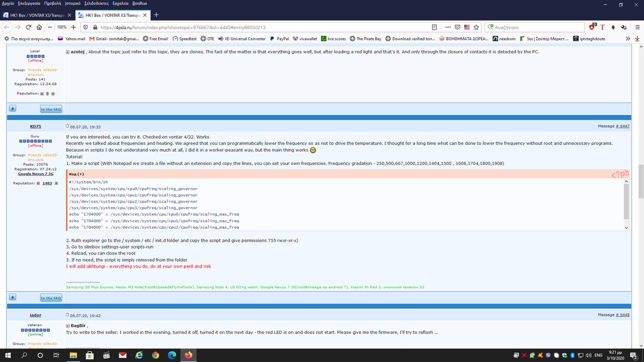
Task: Open message # 6447 link
Action: click(622, 126)
